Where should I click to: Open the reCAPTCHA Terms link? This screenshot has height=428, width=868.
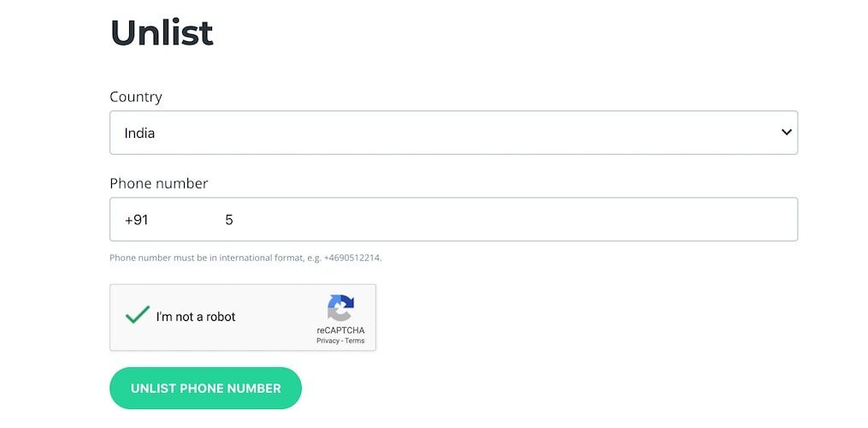pyautogui.click(x=355, y=341)
